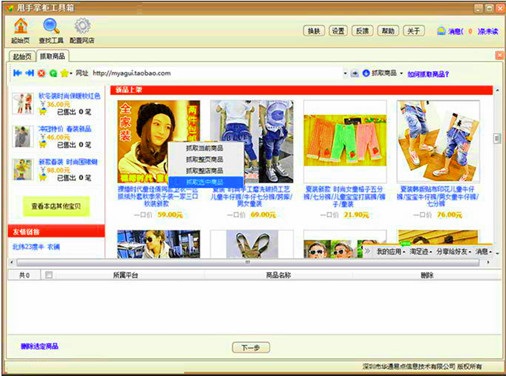The width and height of the screenshot is (506, 376).
Task: Click the go icon beside the address bar
Action: pyautogui.click(x=355, y=73)
